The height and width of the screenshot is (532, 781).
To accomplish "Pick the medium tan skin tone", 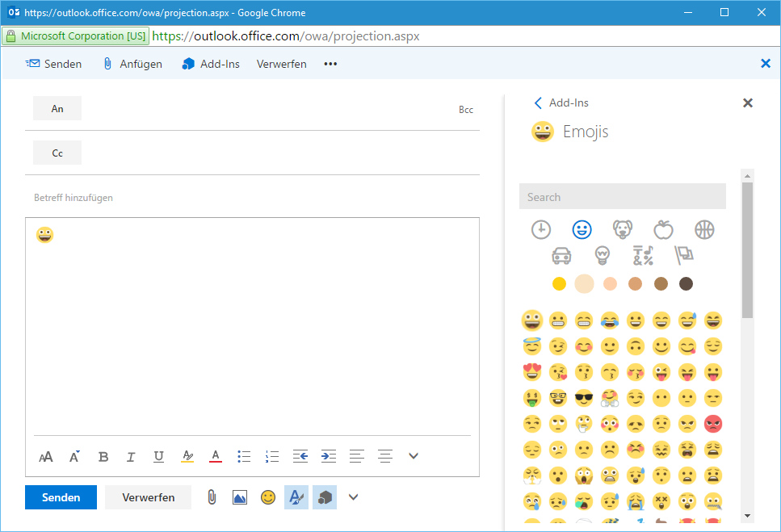I will [635, 283].
